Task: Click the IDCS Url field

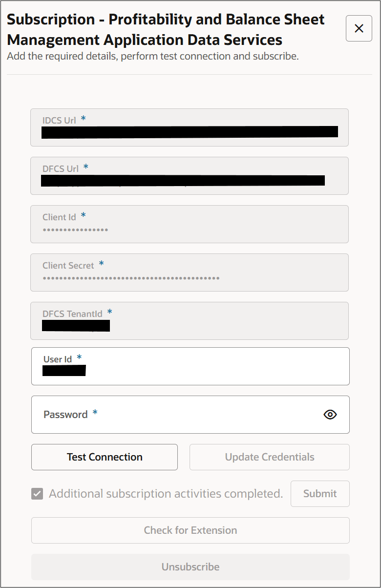Action: point(190,127)
